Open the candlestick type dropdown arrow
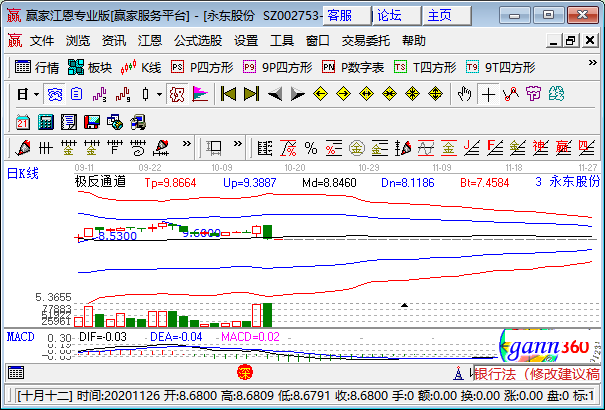Viewport: 605px width, 410px height. tap(159, 94)
